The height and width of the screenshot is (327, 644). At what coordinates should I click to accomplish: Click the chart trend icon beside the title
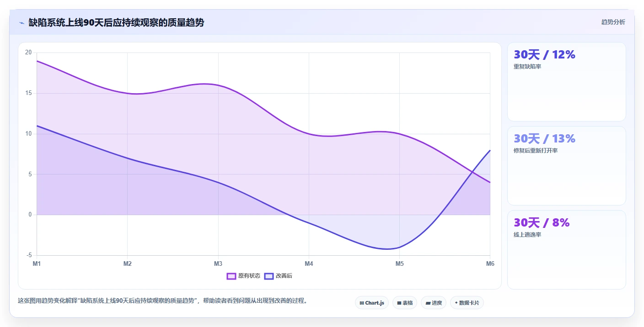(x=21, y=23)
